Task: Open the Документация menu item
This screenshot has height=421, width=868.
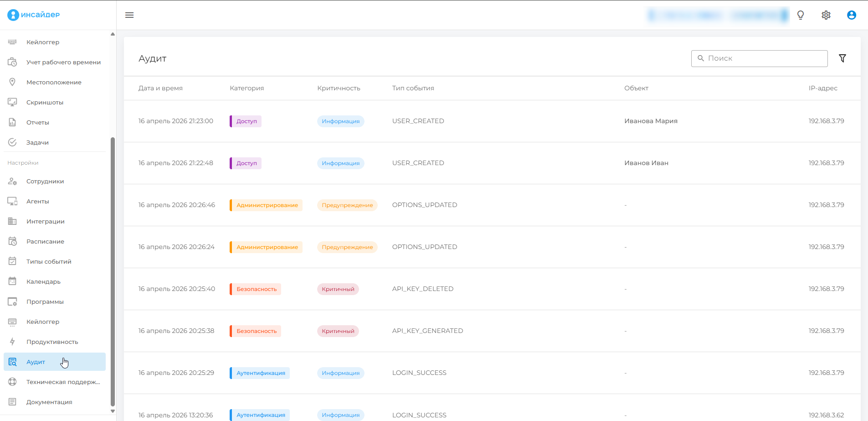Action: point(49,402)
